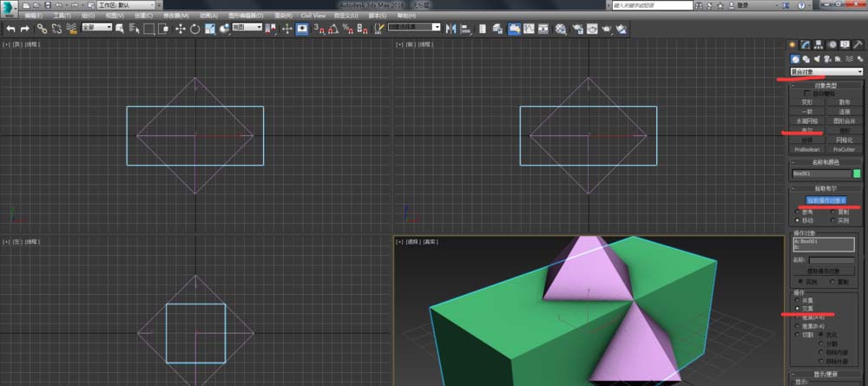868x386 pixels.
Task: Toggle the Angle Snap icon
Action: coord(333,28)
